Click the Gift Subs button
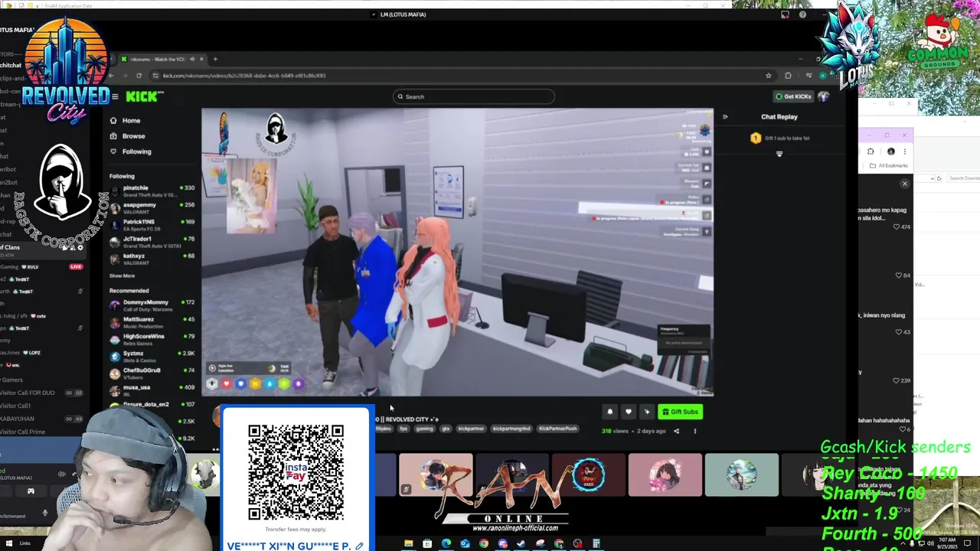 coord(680,412)
